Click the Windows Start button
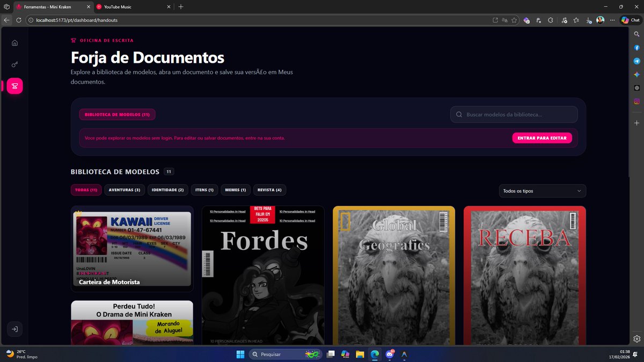 (x=240, y=354)
